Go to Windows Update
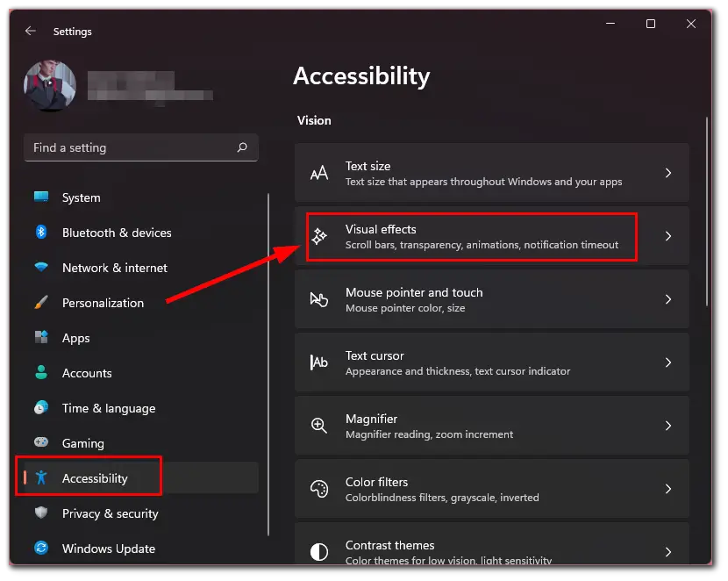Screen dimensions: 728x581 tap(141, 549)
